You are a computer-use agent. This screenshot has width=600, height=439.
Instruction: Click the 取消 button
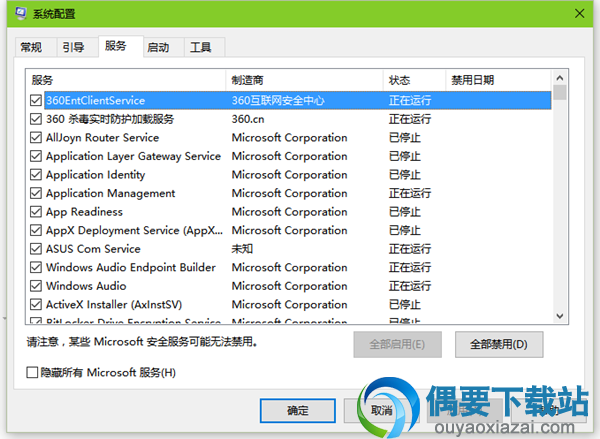[x=382, y=411]
